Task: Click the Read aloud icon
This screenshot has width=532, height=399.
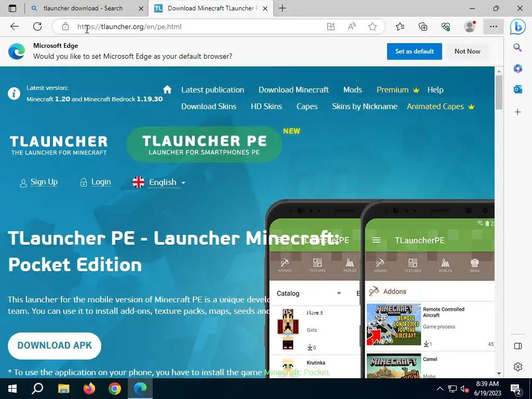Action: [352, 26]
